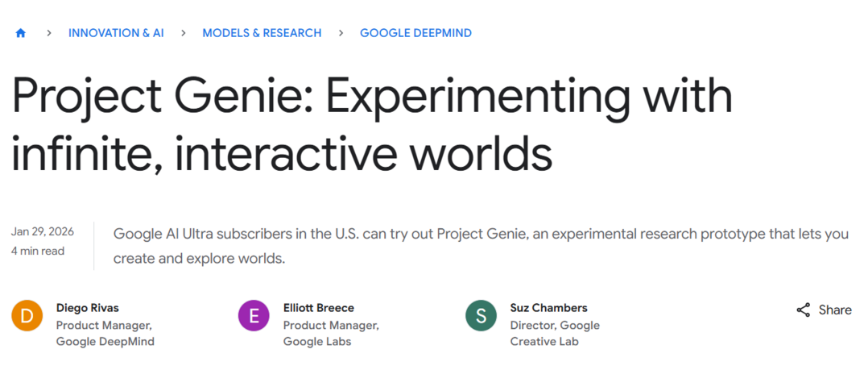Click the chevron before Models & Research
The image size is (868, 366).
click(x=184, y=33)
